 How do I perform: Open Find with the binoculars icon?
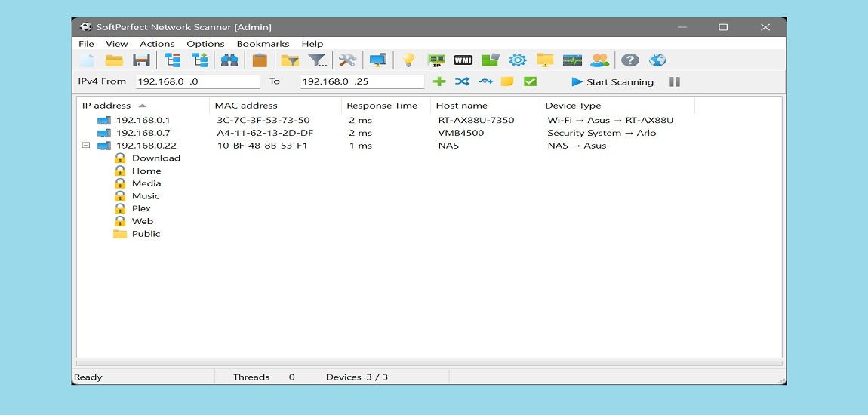[x=229, y=60]
